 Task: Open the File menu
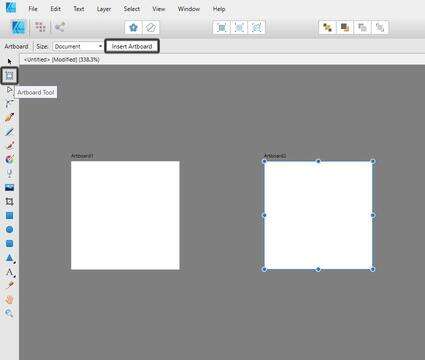[x=33, y=9]
